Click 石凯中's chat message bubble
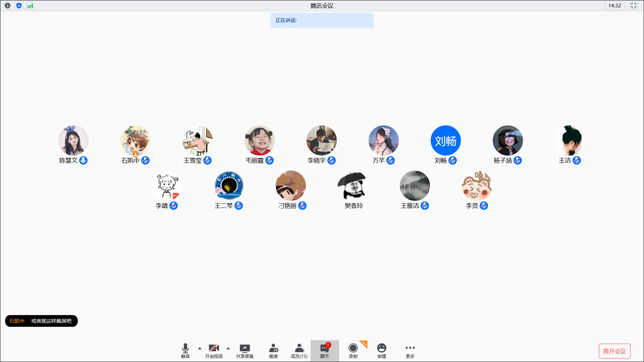Viewport: 644px width, 362px height. 41,321
